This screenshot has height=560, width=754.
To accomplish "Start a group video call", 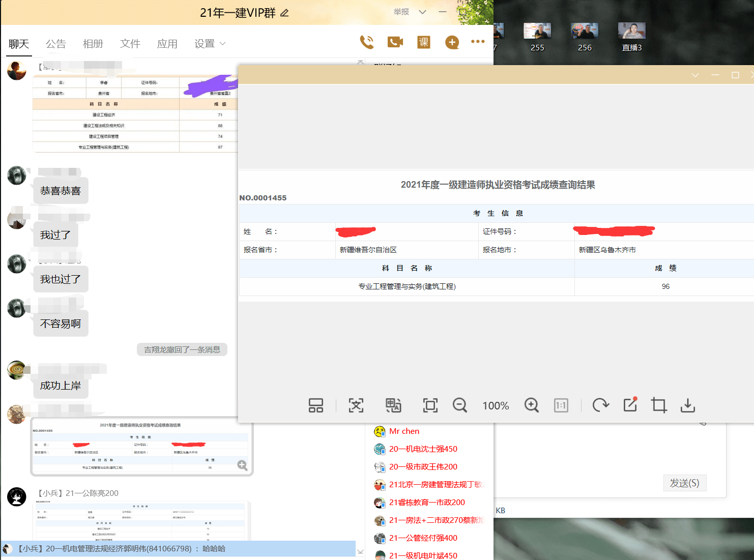I will (395, 42).
